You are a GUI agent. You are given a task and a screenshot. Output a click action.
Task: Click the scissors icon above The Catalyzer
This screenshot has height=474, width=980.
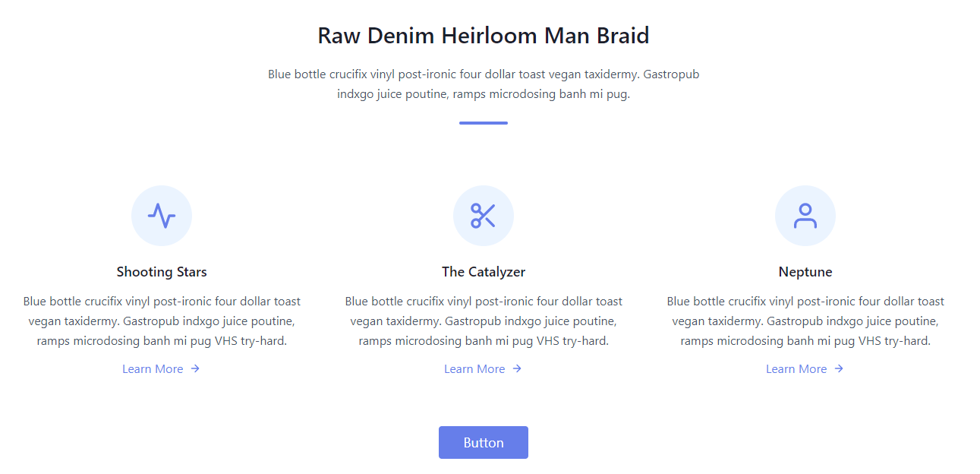[483, 216]
